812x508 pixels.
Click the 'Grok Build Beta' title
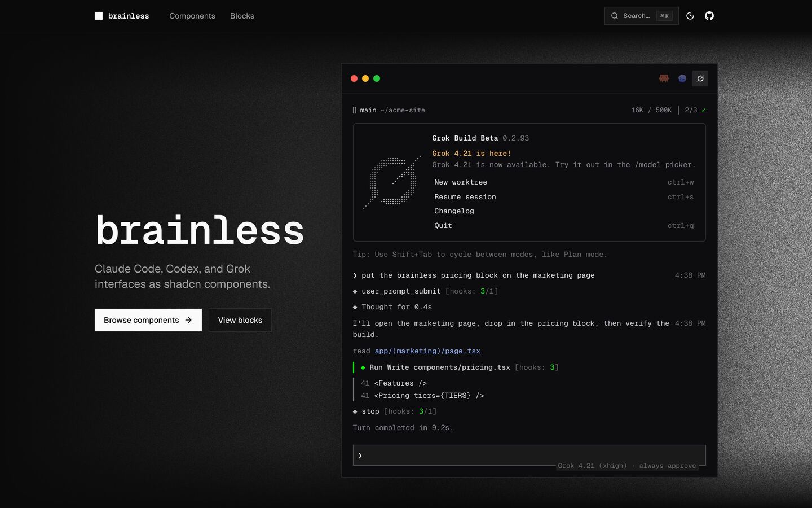click(x=465, y=138)
